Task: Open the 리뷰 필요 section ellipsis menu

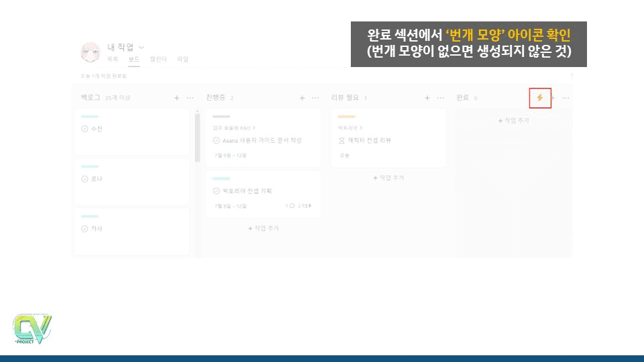Action: tap(440, 98)
